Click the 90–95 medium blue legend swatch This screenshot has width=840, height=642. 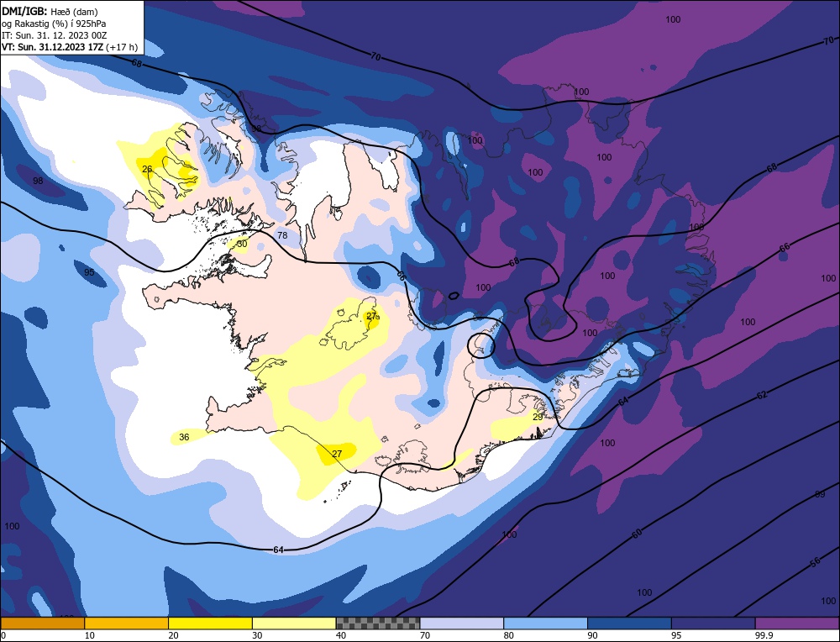pos(629,624)
